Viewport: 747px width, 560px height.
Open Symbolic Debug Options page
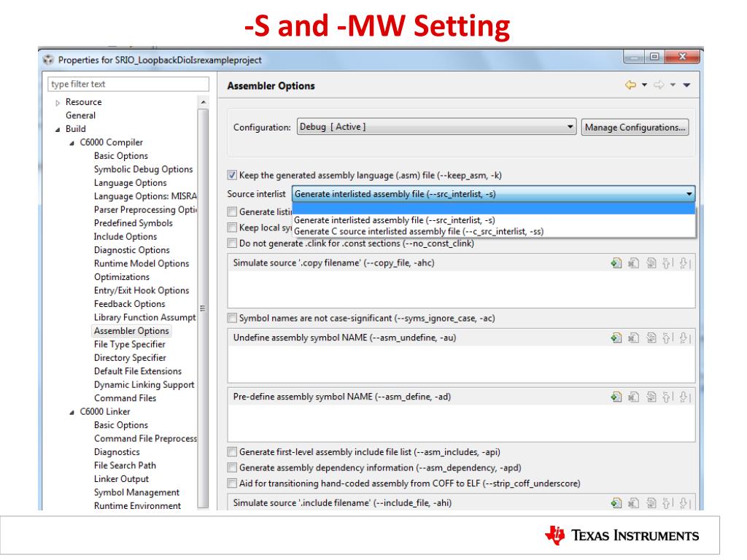[144, 169]
